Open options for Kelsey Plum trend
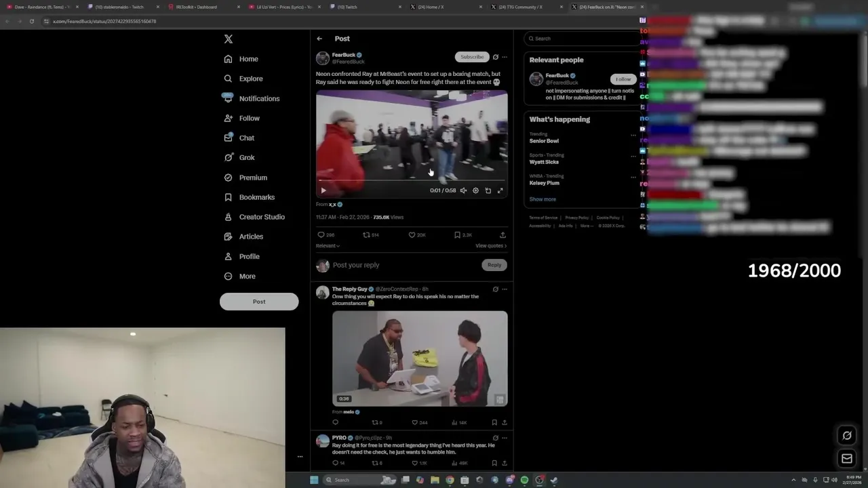This screenshot has width=868, height=488. point(633,177)
